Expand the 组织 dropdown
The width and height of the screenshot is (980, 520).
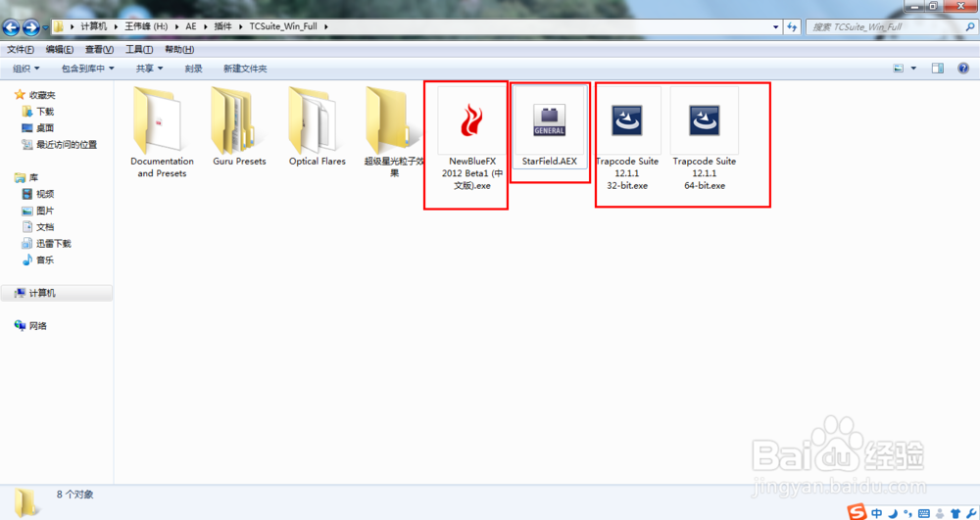[x=26, y=68]
